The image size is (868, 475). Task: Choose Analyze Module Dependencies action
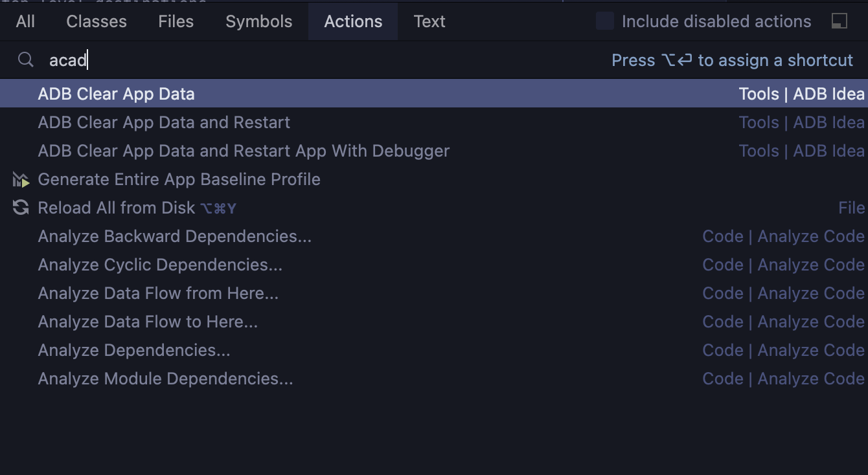[x=165, y=378]
